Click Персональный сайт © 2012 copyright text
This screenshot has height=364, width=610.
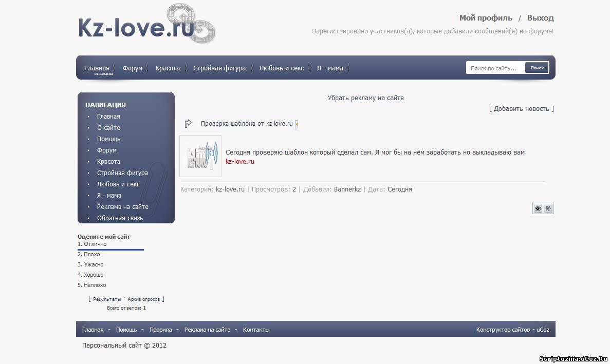coord(124,346)
